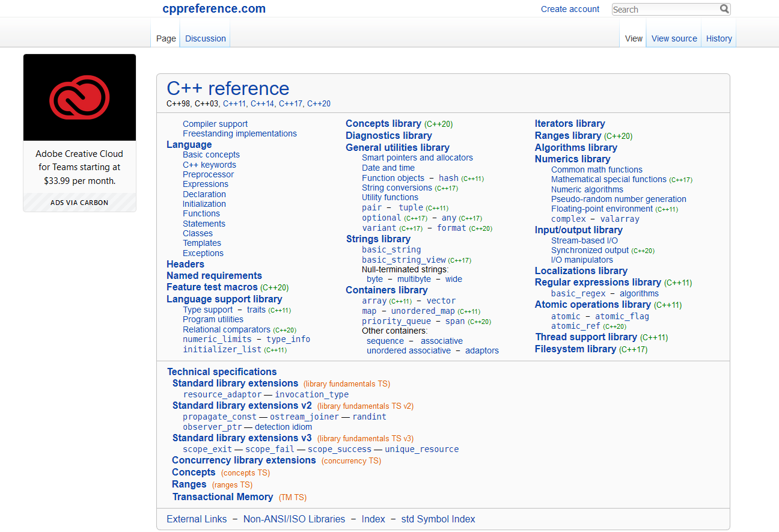Open Templates link under Language

(202, 243)
